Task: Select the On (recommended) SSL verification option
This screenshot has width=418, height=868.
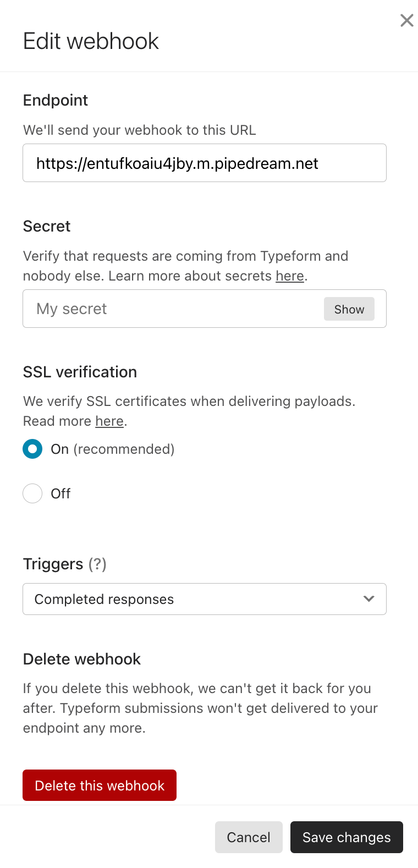Action: click(x=32, y=449)
